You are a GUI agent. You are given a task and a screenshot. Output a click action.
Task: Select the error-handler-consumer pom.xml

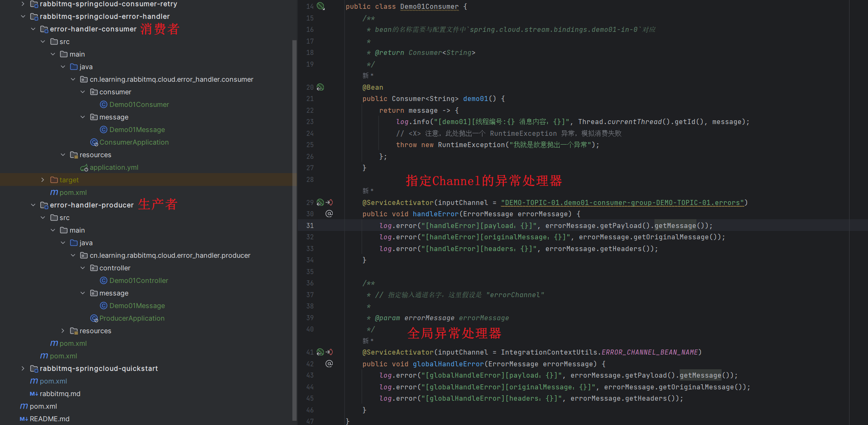point(73,192)
